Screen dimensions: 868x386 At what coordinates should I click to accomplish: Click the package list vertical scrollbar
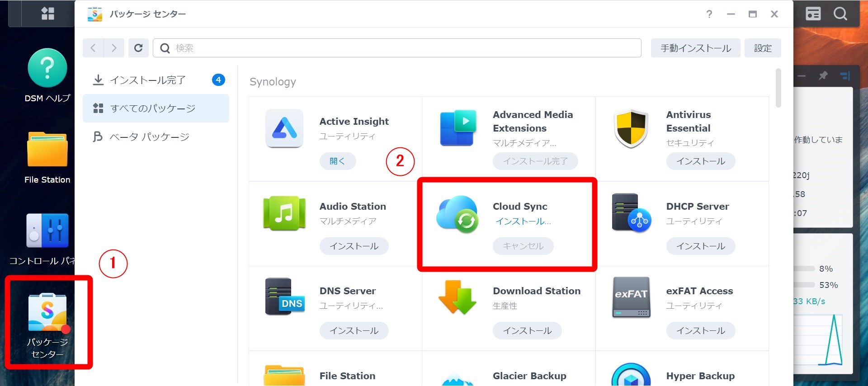click(778, 88)
